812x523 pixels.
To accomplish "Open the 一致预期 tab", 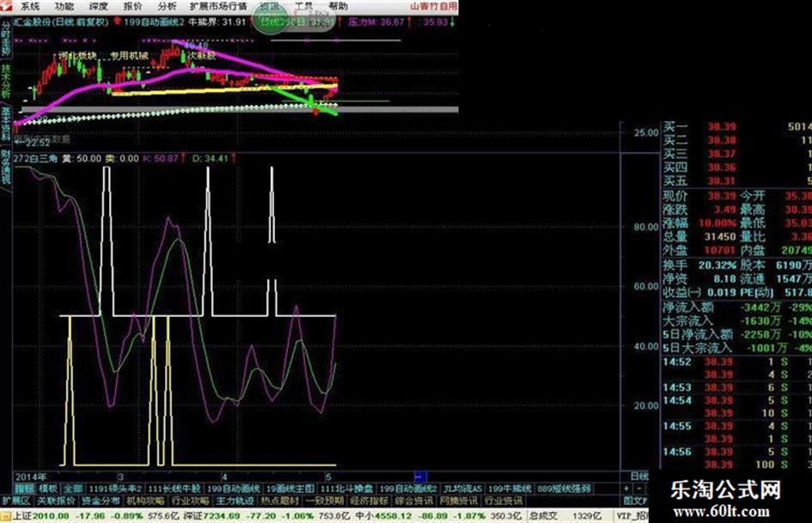I will click(324, 501).
